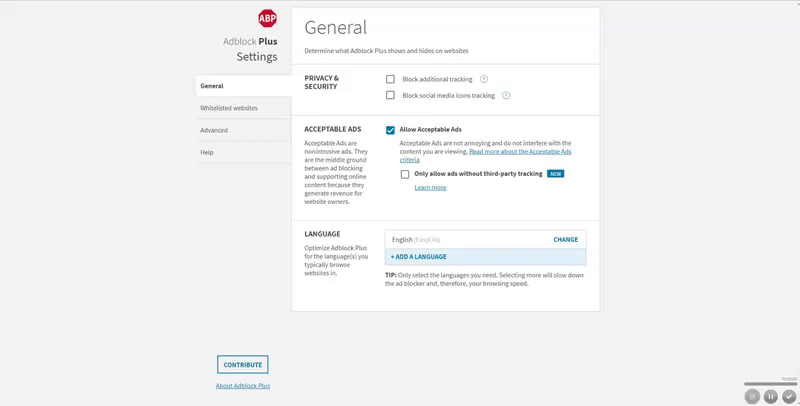Click the cancel recording round button
800x406 pixels.
coord(753,396)
